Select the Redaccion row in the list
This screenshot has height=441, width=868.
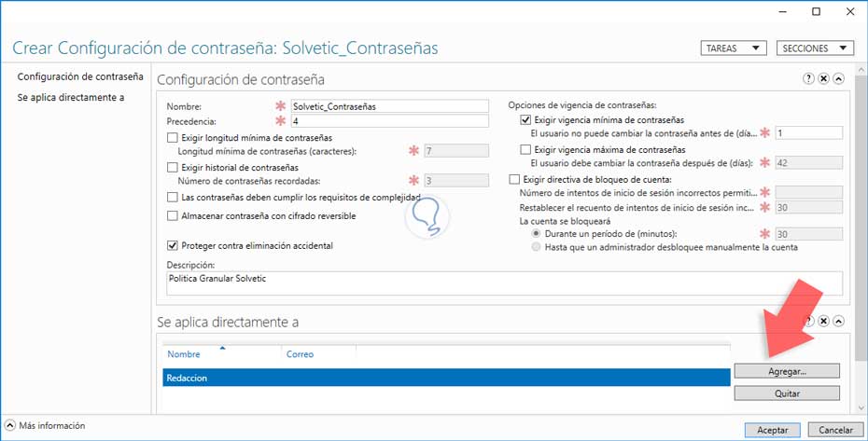444,378
